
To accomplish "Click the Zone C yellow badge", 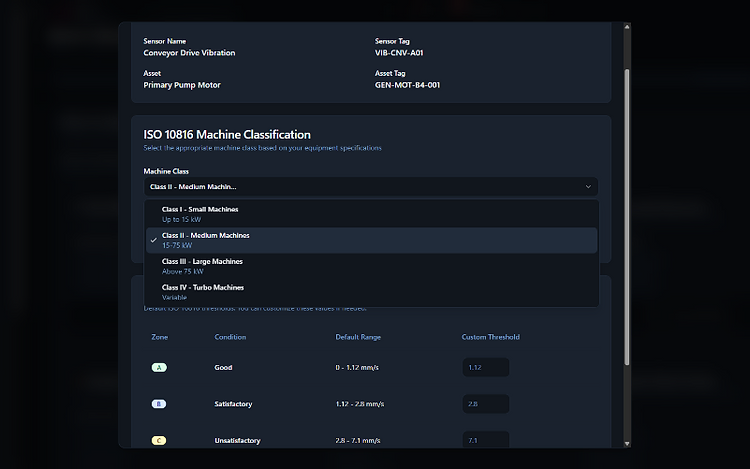I will [159, 440].
